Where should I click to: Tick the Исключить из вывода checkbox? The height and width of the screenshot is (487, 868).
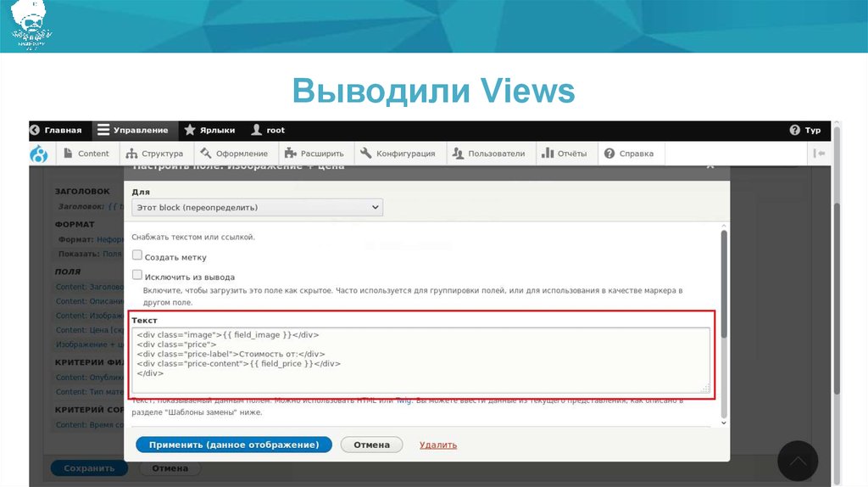tap(137, 275)
